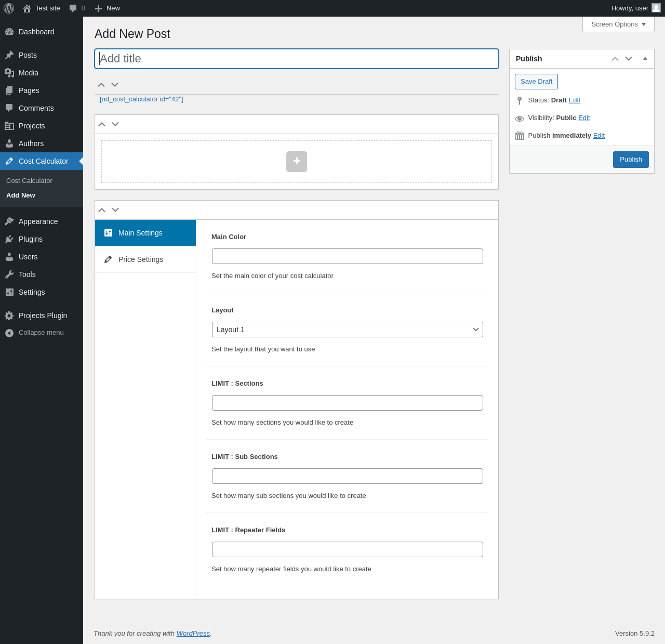
Task: Click the WordPress logo in admin bar
Action: click(9, 8)
